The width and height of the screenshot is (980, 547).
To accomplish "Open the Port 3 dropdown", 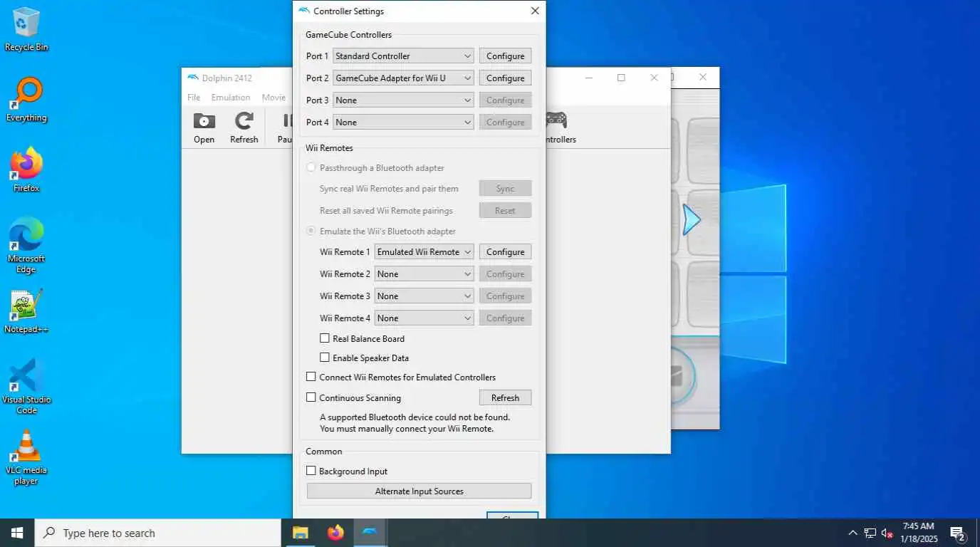I will (x=403, y=100).
